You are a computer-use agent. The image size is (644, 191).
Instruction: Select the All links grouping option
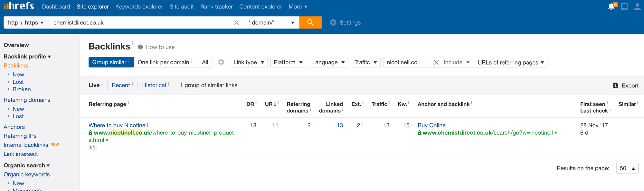tap(205, 62)
